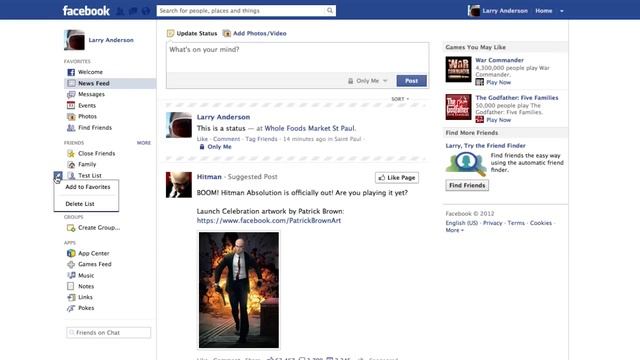Screen dimensions: 640x360
Task: Click the Hitman page name link
Action: (x=209, y=177)
